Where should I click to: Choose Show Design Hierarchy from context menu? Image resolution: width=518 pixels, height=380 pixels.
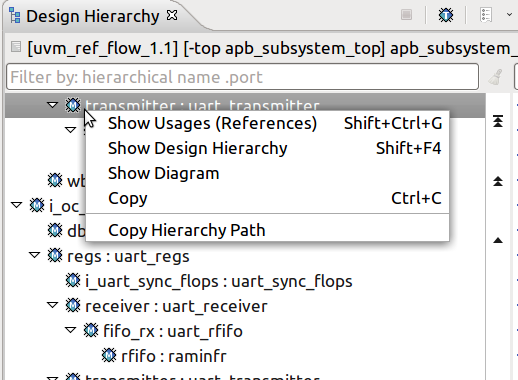(267, 148)
